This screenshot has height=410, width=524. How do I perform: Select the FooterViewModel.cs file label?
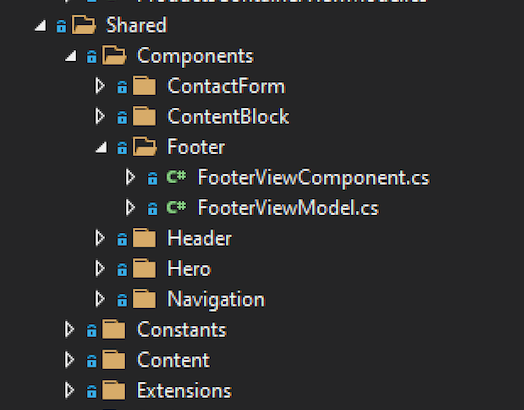click(x=288, y=208)
